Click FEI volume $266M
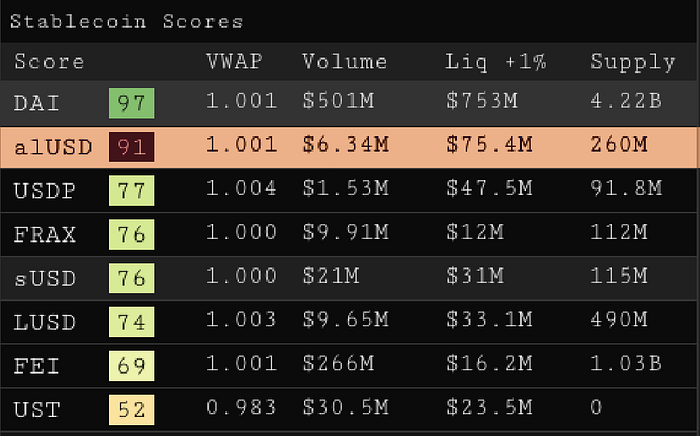This screenshot has height=436, width=700. tap(338, 363)
